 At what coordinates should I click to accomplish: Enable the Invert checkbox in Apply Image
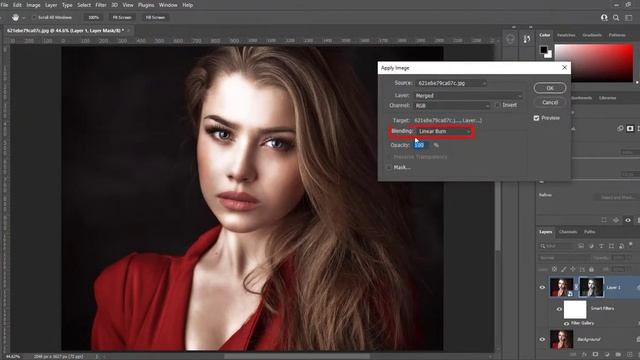point(497,105)
